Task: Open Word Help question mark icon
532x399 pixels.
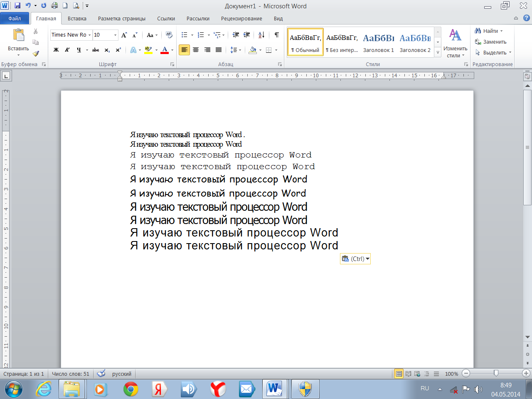Action: pyautogui.click(x=526, y=18)
